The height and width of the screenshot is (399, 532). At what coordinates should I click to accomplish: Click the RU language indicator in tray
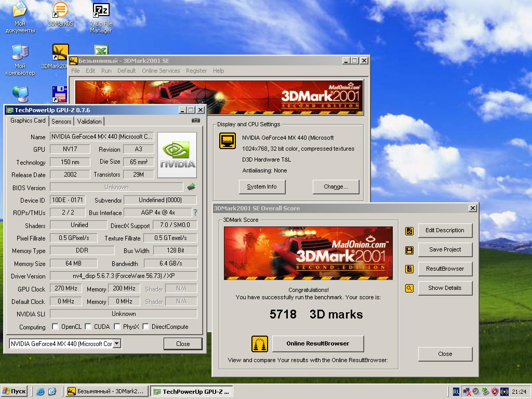point(456,392)
